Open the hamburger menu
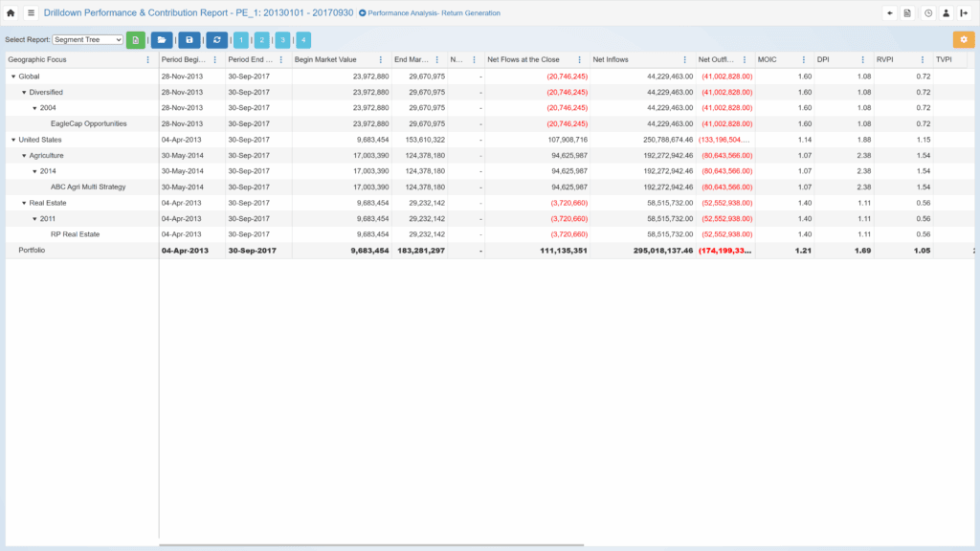Screen dimensions: 980x551 click(x=31, y=13)
